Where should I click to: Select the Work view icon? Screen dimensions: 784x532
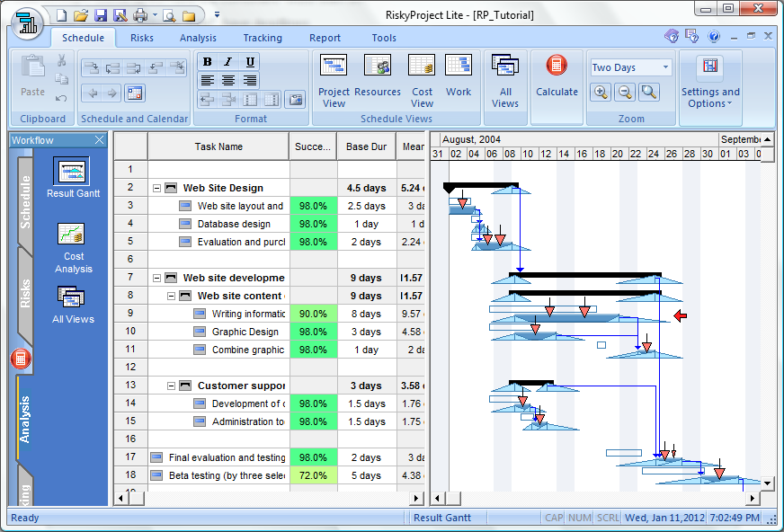(x=459, y=65)
